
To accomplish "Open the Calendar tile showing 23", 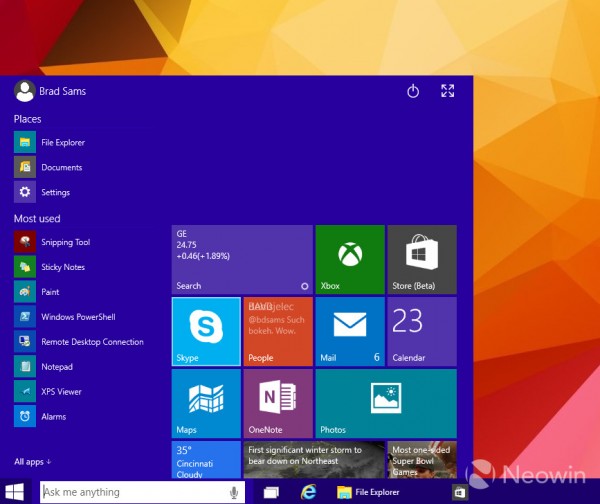I will [421, 331].
